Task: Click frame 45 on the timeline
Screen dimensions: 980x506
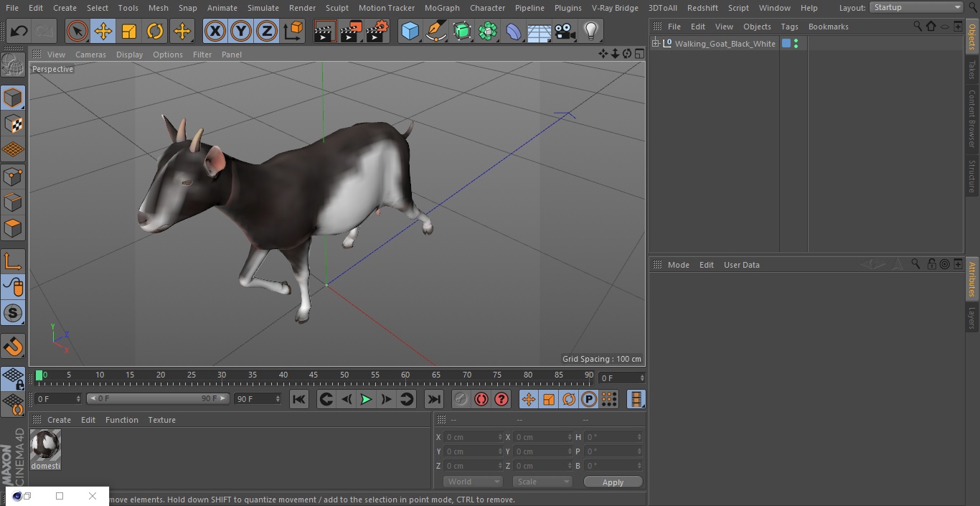Action: click(x=314, y=375)
